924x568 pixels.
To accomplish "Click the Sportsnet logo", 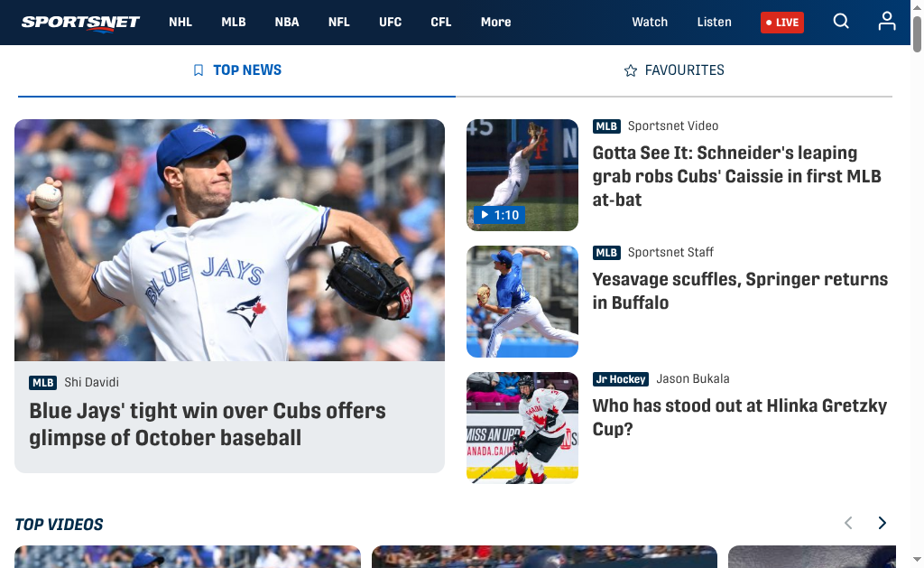I will tap(80, 23).
